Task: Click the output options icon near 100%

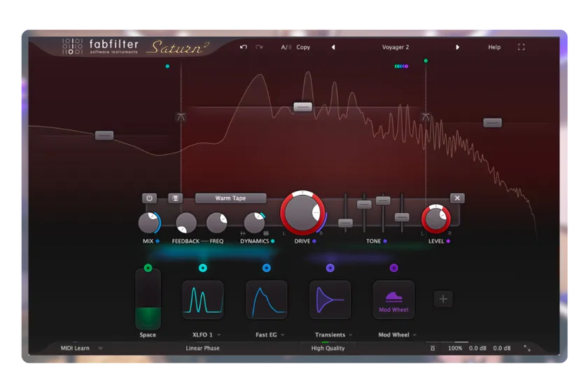Action: pos(433,348)
